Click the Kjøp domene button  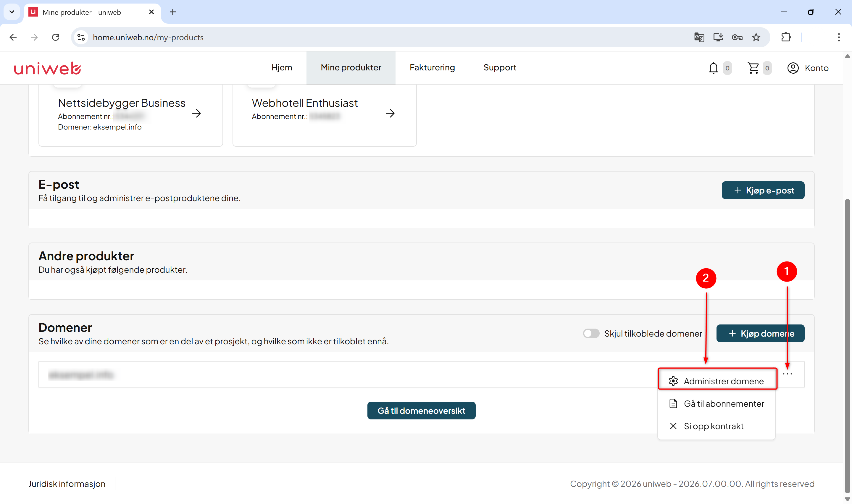pos(760,334)
